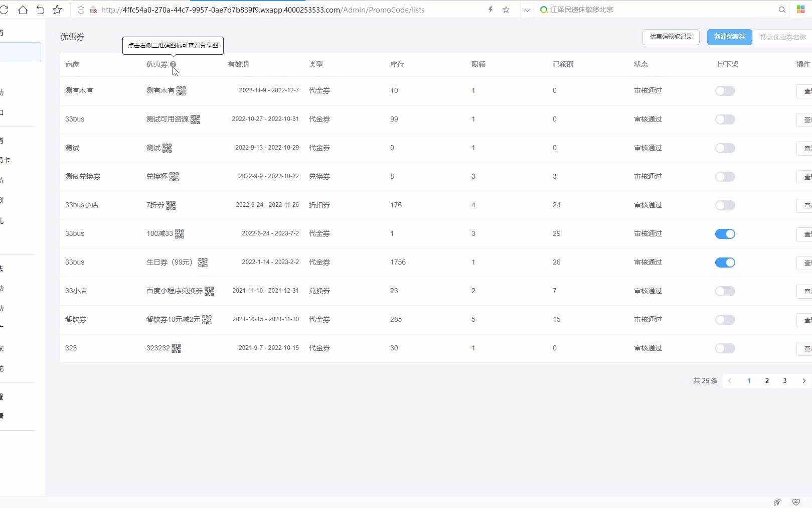The image size is (812, 508).
Task: Click 有效期 column header
Action: [238, 64]
